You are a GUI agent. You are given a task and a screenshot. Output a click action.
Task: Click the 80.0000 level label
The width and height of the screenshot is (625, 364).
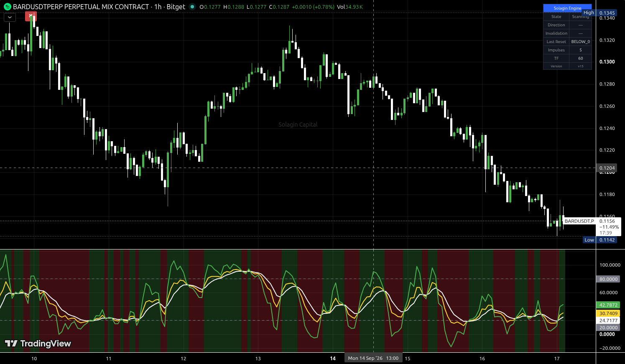click(608, 279)
